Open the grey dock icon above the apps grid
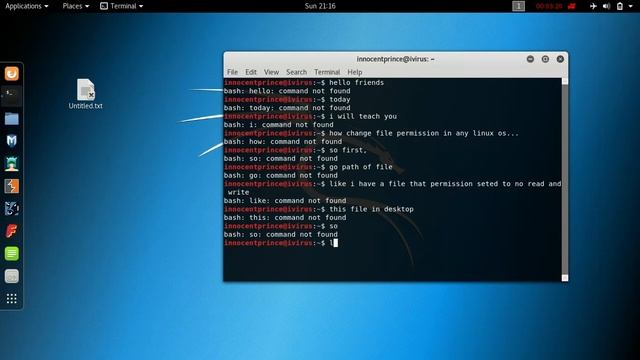This screenshot has width=640, height=360. [x=11, y=276]
